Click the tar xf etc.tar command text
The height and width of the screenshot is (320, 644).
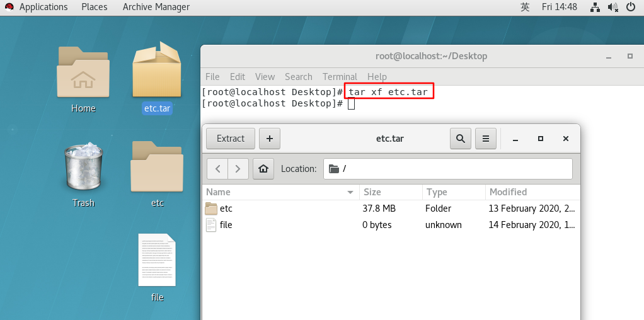pyautogui.click(x=389, y=92)
